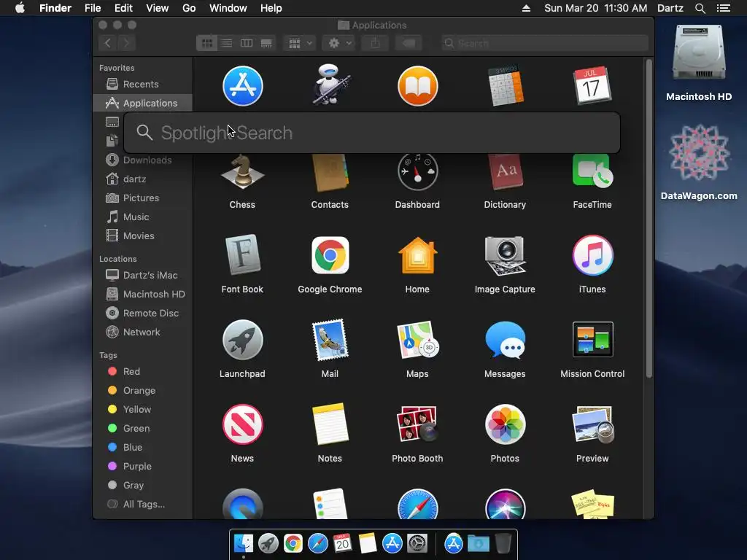Open Network in sidebar Locations

point(142,332)
